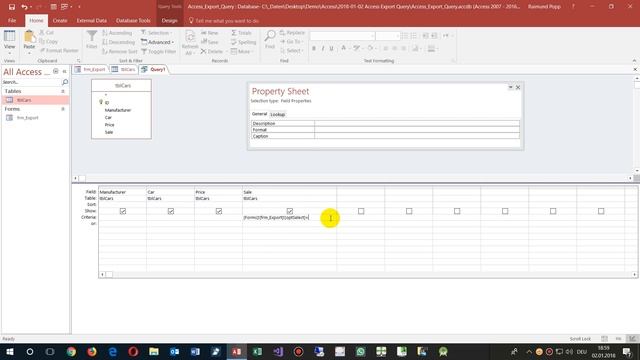This screenshot has width=640, height=360.
Task: Check Show box in fourth empty column
Action: [505, 211]
